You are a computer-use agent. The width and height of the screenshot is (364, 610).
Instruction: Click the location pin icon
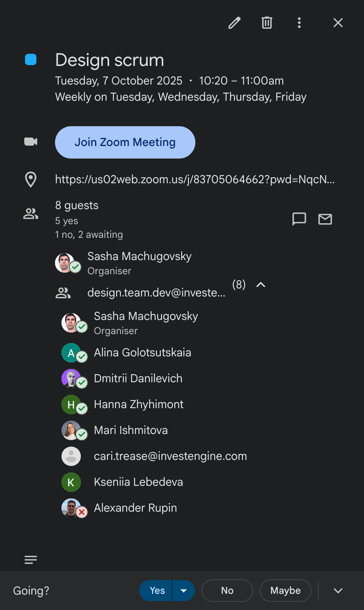tap(31, 179)
